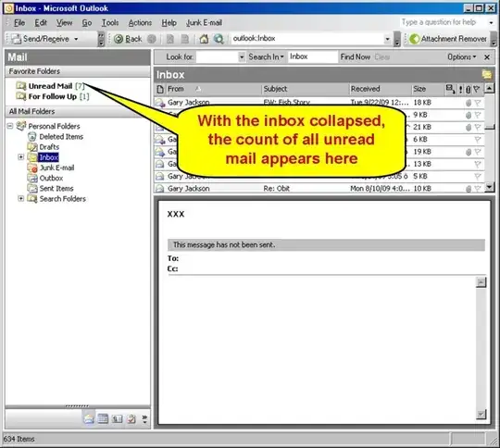Image resolution: width=500 pixels, height=448 pixels.
Task: Click the Clear button in Find bar
Action: (382, 57)
